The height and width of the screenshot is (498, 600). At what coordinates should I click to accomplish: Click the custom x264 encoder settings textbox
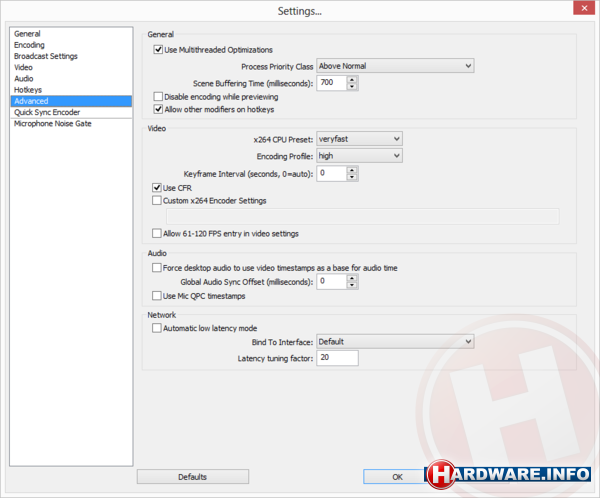coord(362,217)
